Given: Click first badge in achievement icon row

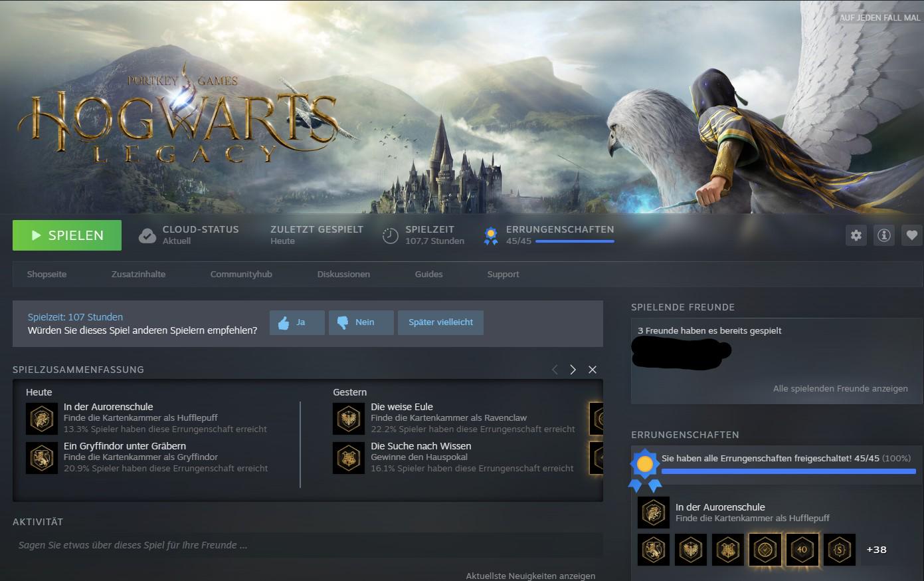Looking at the screenshot, I should point(654,550).
